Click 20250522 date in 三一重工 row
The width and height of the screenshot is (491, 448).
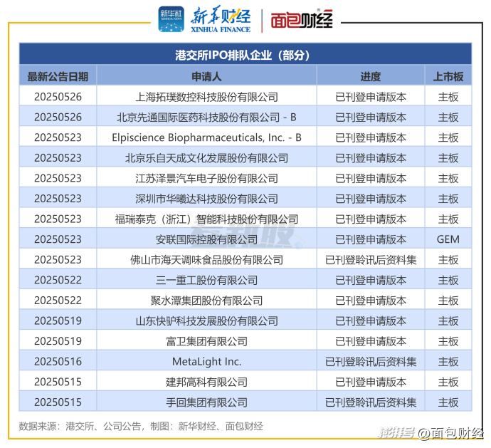[x=58, y=281]
